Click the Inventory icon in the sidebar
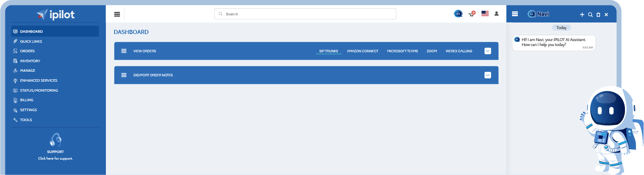 point(15,61)
